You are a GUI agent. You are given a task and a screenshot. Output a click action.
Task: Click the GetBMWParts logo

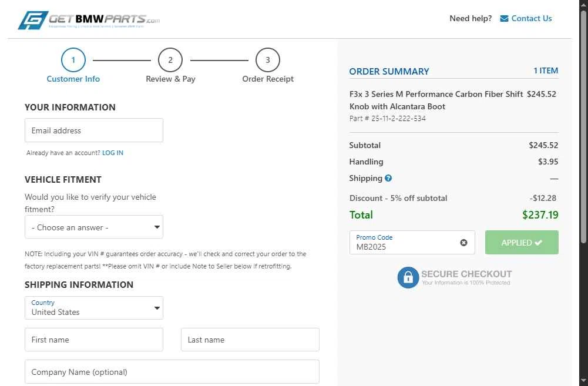point(89,20)
